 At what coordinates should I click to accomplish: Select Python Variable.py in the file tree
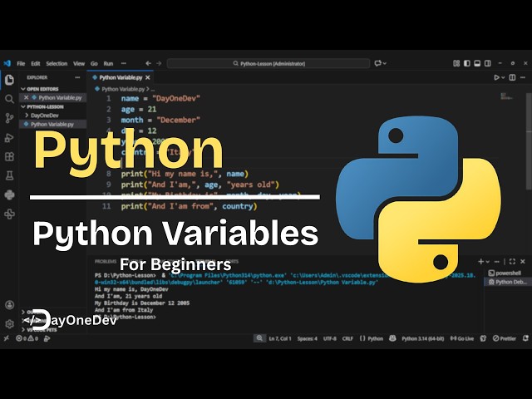coord(52,124)
